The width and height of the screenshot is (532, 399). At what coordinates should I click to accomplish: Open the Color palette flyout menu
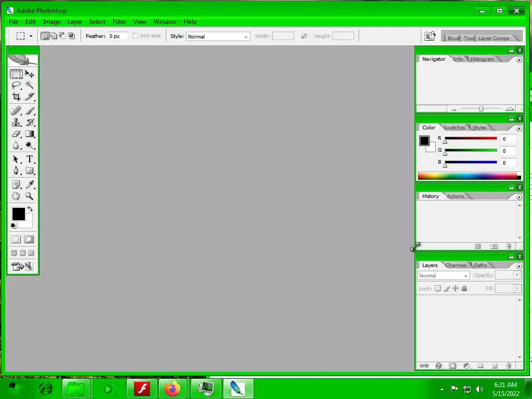coord(519,129)
